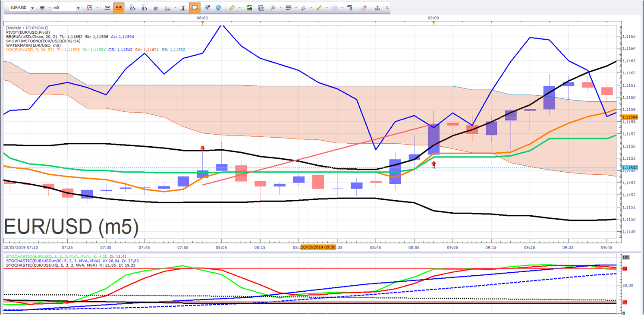Click the link charts chain icon

pos(42,8)
